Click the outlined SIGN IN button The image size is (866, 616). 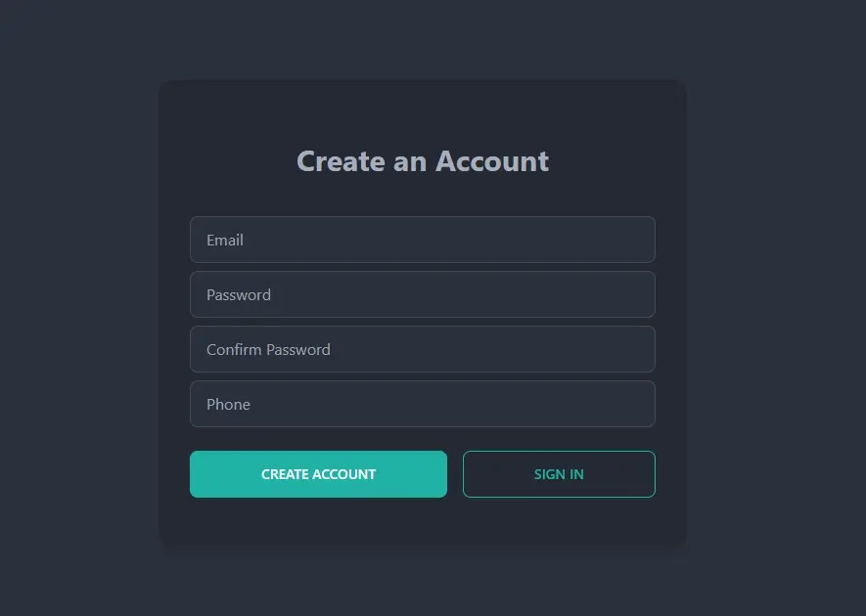pyautogui.click(x=559, y=474)
